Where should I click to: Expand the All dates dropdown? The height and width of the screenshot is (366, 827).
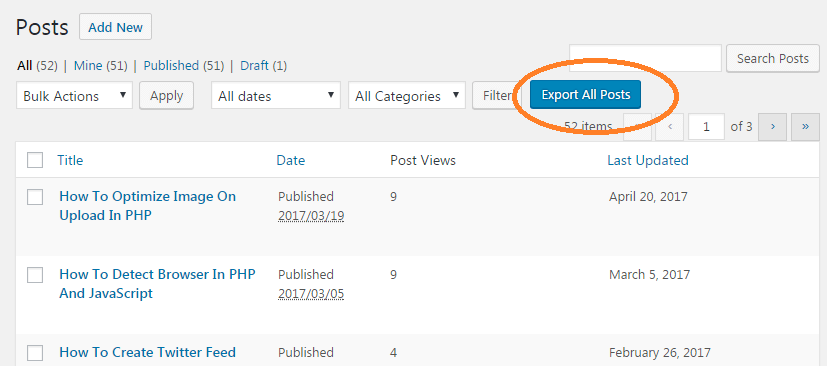tap(276, 95)
